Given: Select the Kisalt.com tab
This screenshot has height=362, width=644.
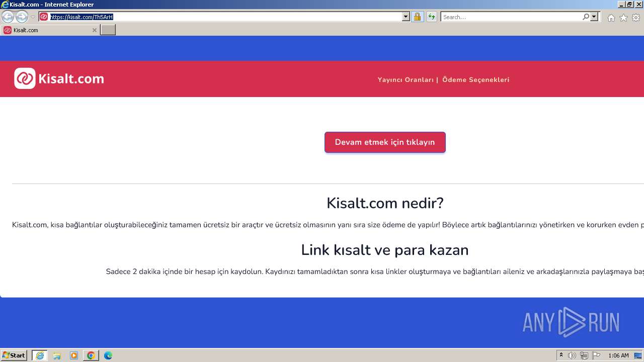Looking at the screenshot, I should pos(49,30).
